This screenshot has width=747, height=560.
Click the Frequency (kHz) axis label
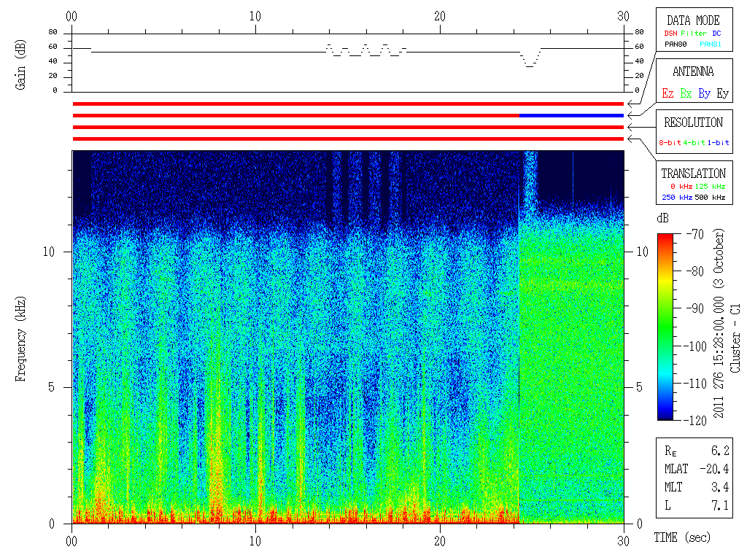point(20,339)
